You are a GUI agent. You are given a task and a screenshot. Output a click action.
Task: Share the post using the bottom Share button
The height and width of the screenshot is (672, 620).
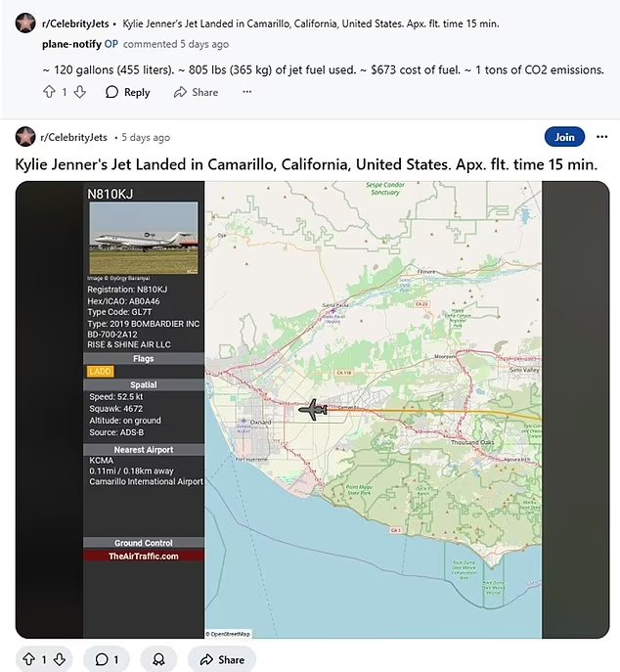point(221,659)
